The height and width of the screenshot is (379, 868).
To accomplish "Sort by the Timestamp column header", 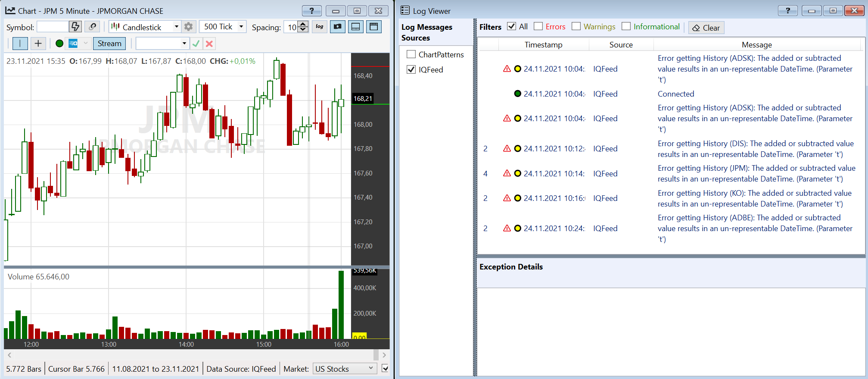I will 544,44.
